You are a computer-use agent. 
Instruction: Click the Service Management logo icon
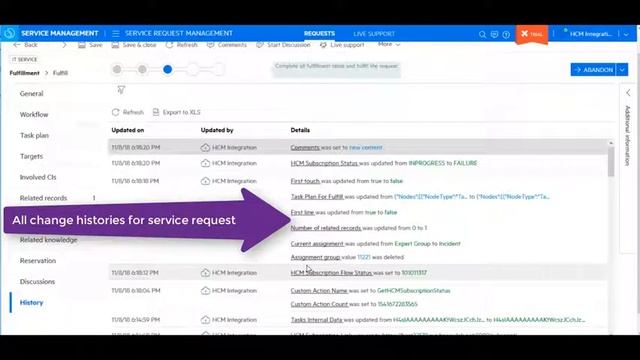pos(10,33)
